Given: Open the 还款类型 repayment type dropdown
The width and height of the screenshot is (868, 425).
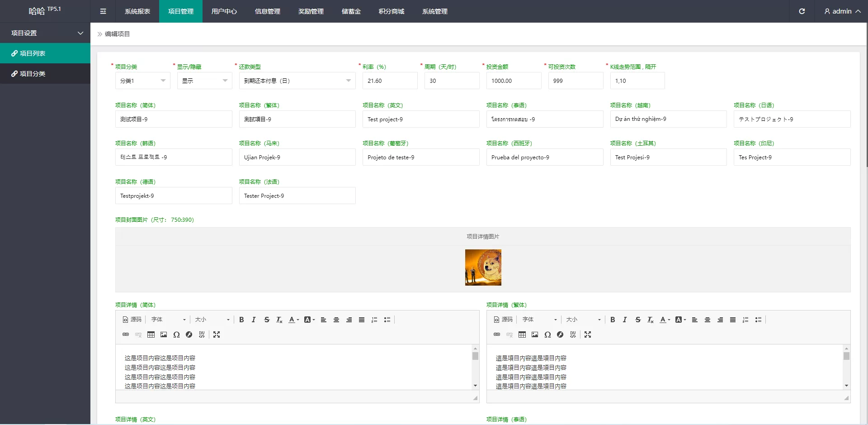Looking at the screenshot, I should pos(297,81).
